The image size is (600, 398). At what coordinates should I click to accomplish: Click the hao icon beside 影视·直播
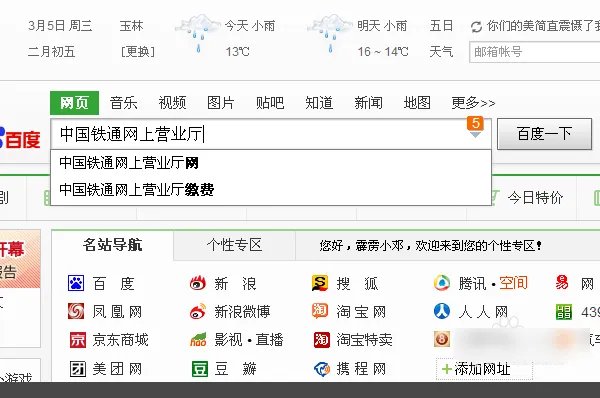tap(198, 339)
